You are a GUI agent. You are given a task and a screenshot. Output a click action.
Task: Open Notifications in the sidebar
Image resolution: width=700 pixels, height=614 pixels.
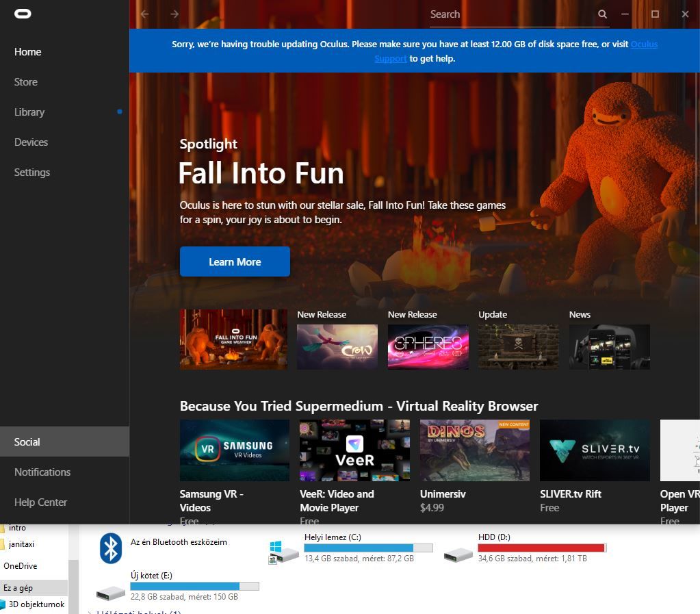[42, 472]
